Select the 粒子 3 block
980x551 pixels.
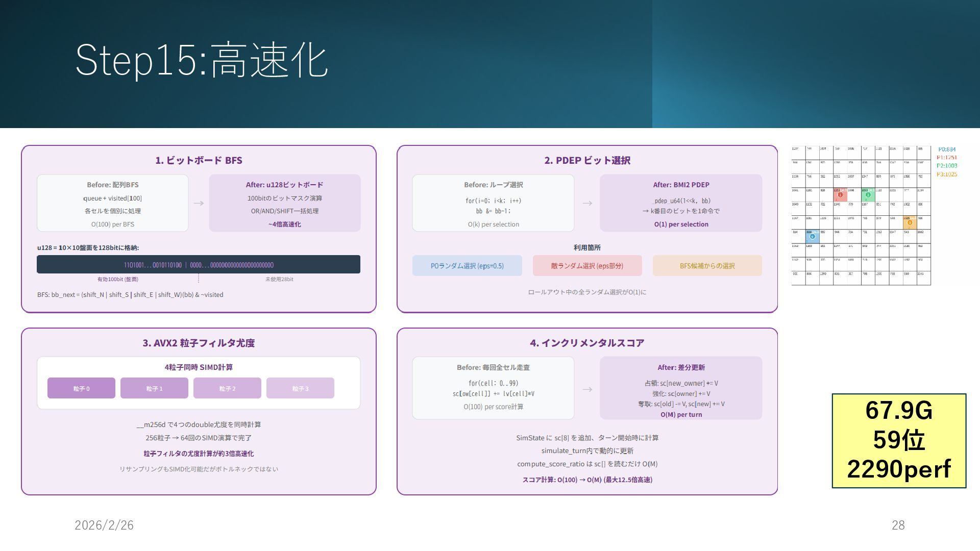pyautogui.click(x=300, y=388)
